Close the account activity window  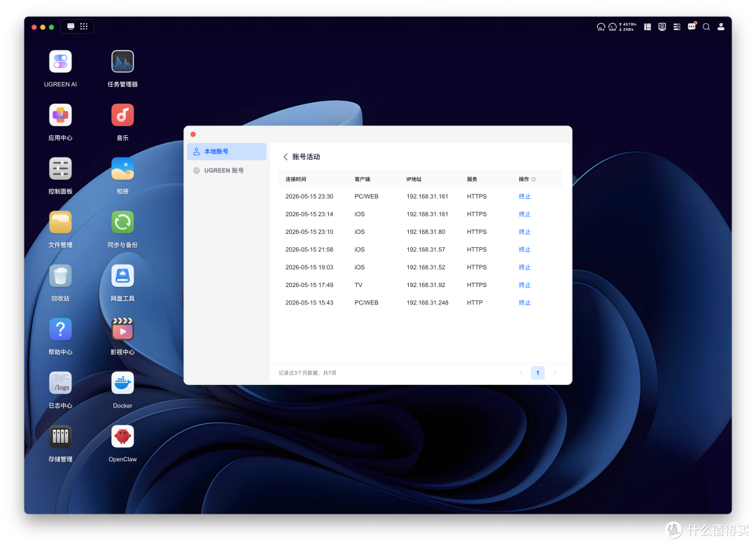[193, 134]
